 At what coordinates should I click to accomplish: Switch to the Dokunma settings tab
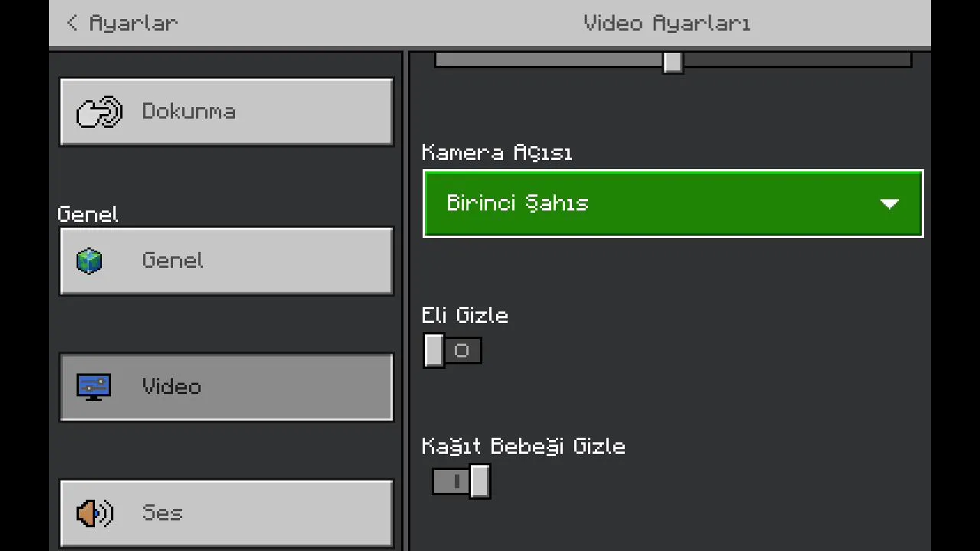(227, 112)
